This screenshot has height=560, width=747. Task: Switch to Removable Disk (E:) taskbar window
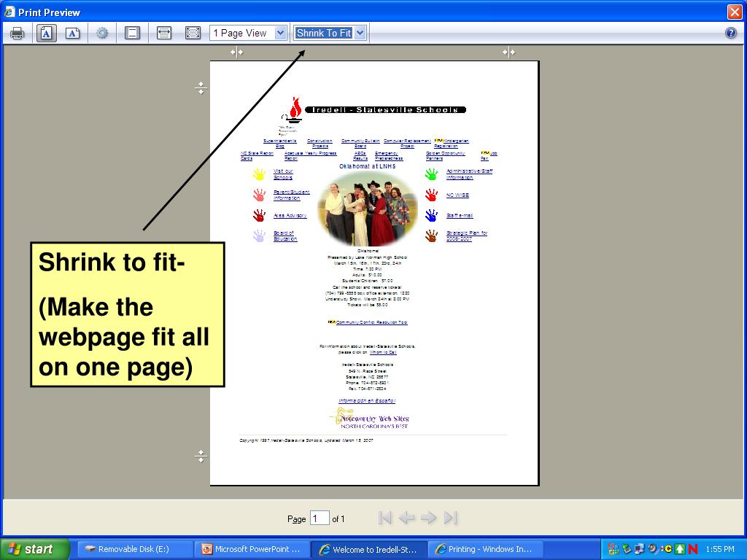pyautogui.click(x=134, y=549)
